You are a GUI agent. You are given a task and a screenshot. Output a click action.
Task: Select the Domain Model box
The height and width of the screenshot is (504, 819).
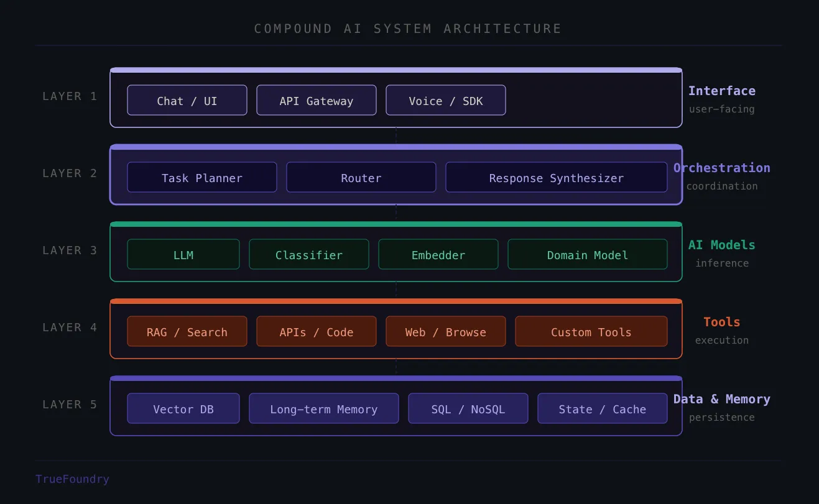click(x=588, y=254)
